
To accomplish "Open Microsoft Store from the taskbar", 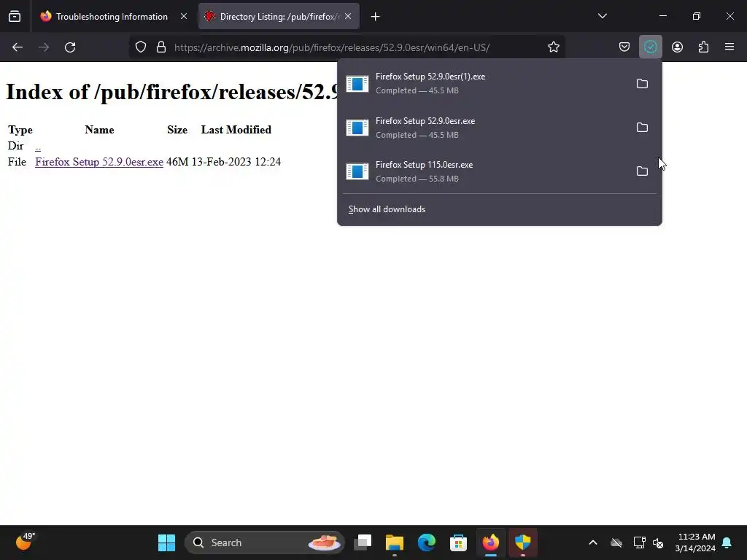I will tap(458, 542).
